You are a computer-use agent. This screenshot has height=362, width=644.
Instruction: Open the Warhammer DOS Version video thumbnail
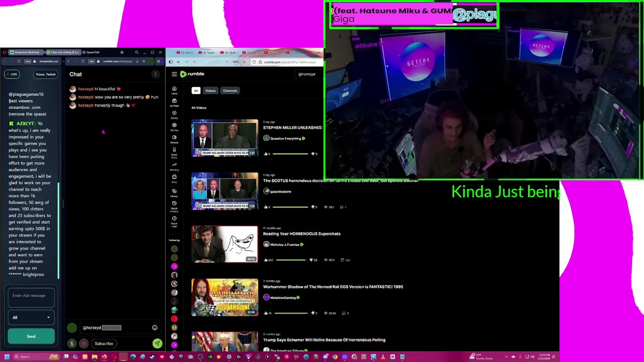pos(224,298)
